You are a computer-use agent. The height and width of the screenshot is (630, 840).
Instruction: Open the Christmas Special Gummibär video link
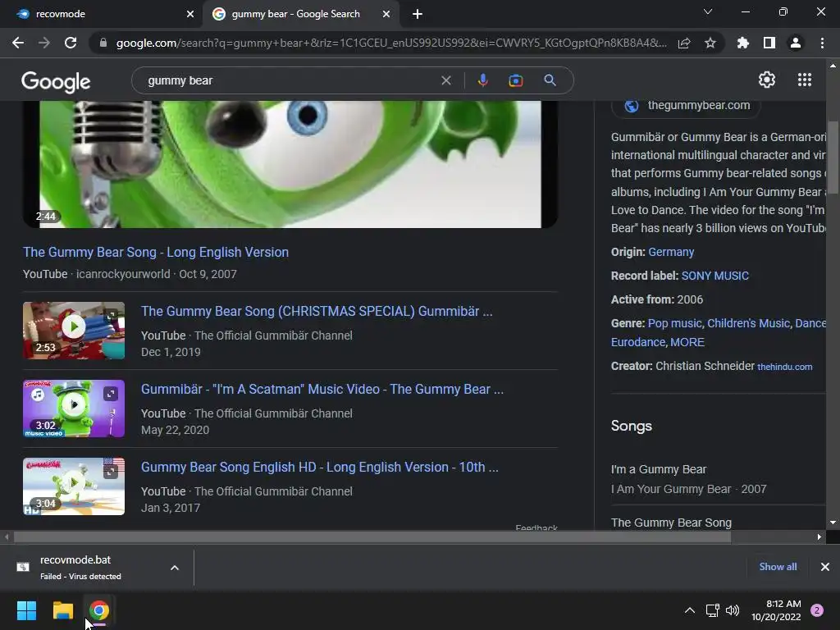click(317, 311)
